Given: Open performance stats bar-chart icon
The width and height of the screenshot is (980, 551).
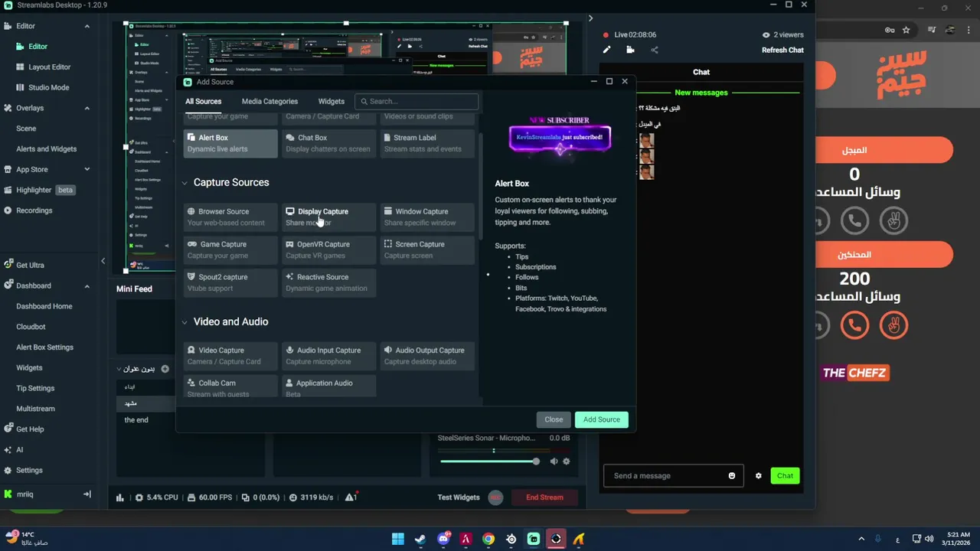Looking at the screenshot, I should click(120, 497).
